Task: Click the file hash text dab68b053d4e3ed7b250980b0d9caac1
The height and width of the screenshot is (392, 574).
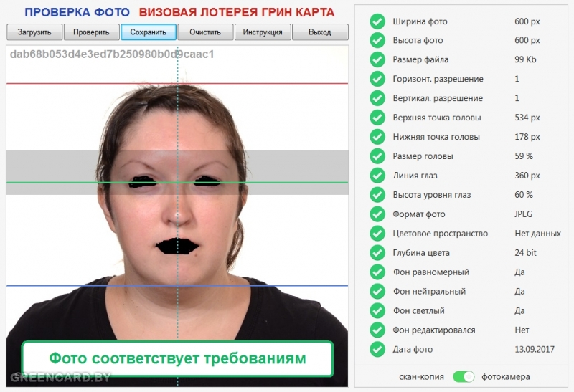Action: (x=112, y=54)
